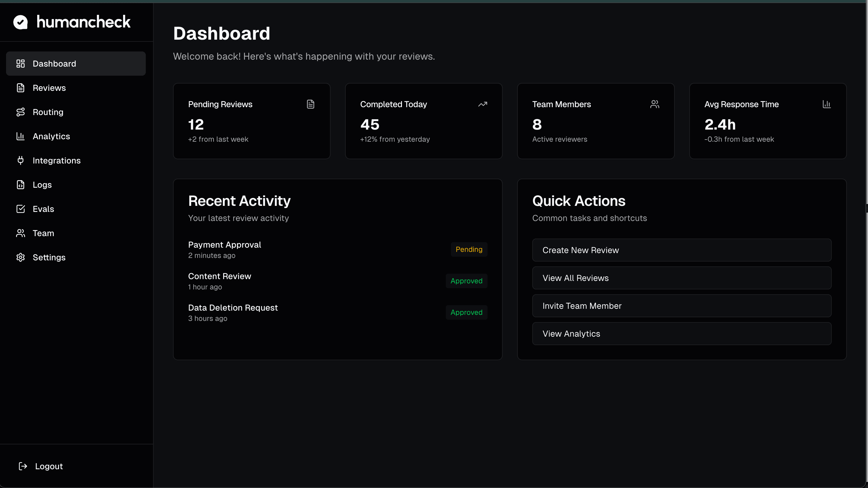This screenshot has width=868, height=488.
Task: Open Reviews from the sidebar menu
Action: (49, 88)
